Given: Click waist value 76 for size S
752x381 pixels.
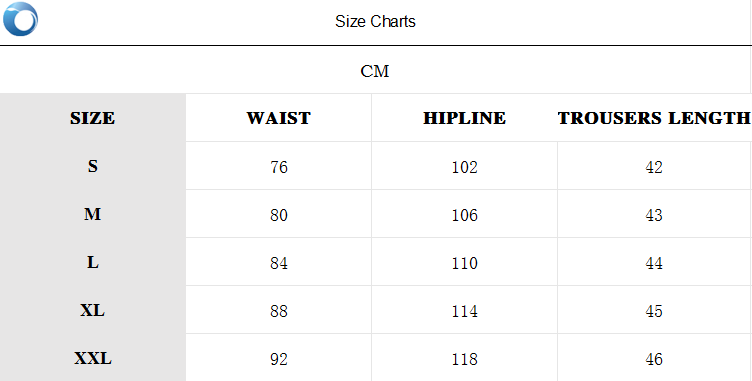Looking at the screenshot, I should (x=279, y=167).
